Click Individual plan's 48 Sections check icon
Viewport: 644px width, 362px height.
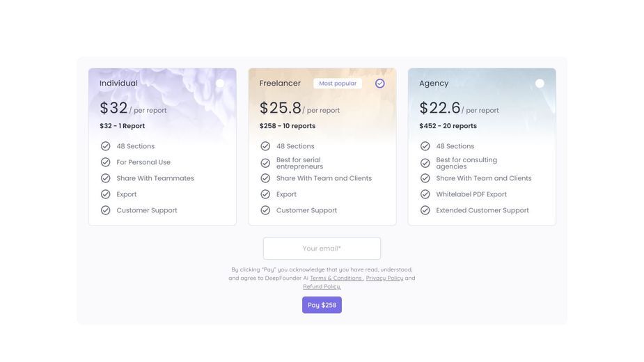[106, 146]
